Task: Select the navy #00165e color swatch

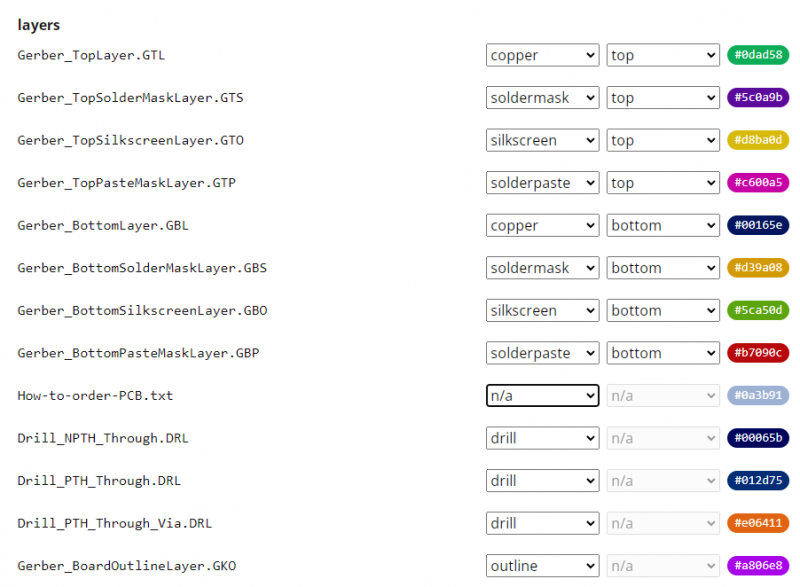Action: (757, 226)
